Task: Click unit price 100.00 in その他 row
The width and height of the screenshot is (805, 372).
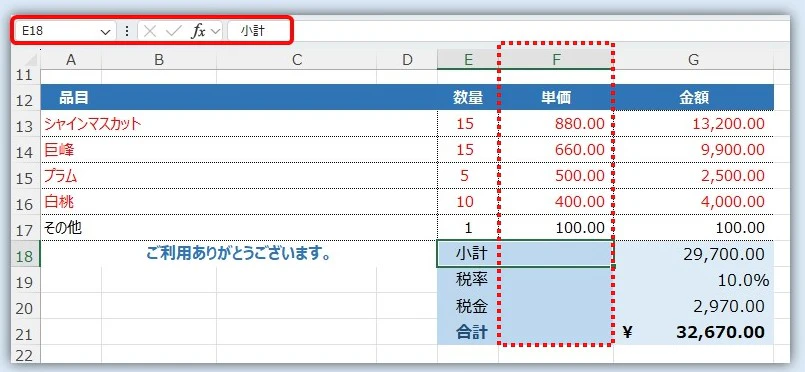Action: click(x=556, y=228)
